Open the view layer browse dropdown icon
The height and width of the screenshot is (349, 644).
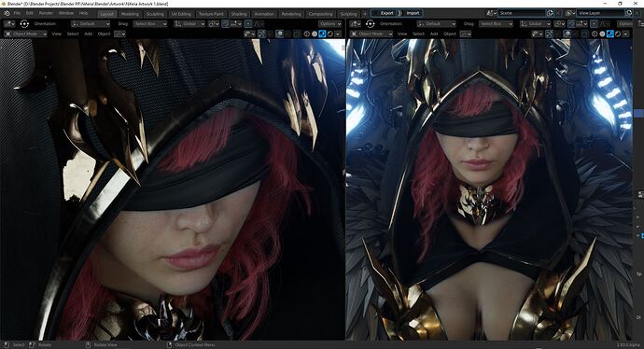tap(569, 13)
